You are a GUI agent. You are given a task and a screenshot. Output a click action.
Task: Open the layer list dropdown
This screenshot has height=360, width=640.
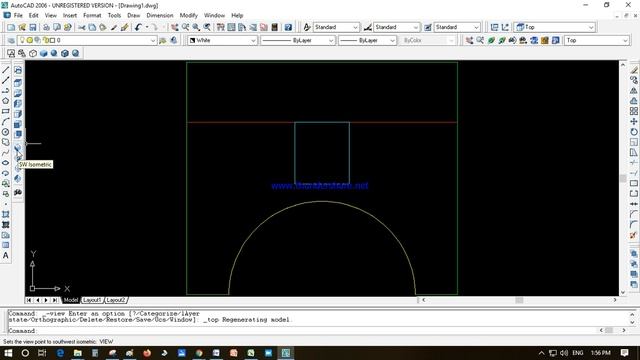pyautogui.click(x=153, y=40)
